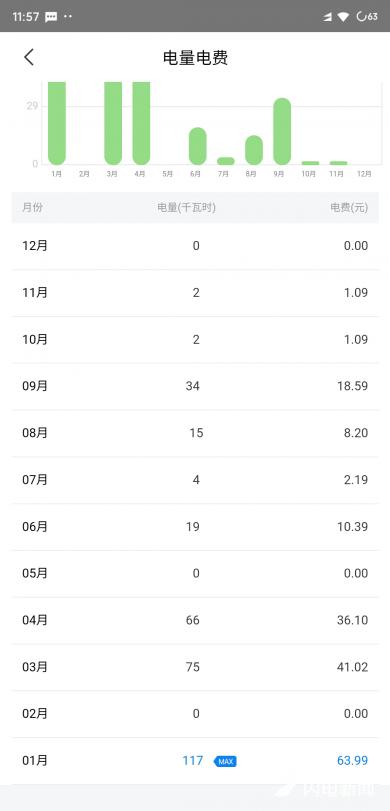
Task: Select the 9月 bar in the chart
Action: (282, 131)
